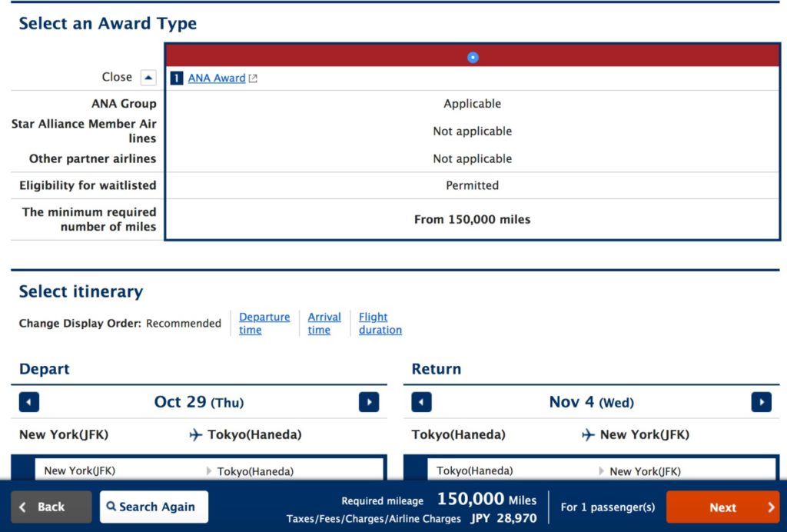787x532 pixels.
Task: Sort itinerary by Arrival time
Action: coord(324,323)
